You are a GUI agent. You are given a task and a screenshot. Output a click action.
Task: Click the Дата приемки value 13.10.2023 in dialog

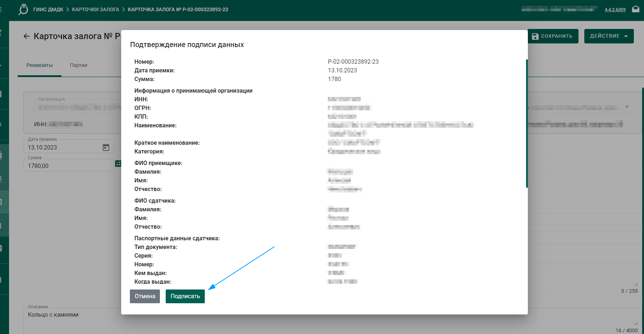point(342,70)
